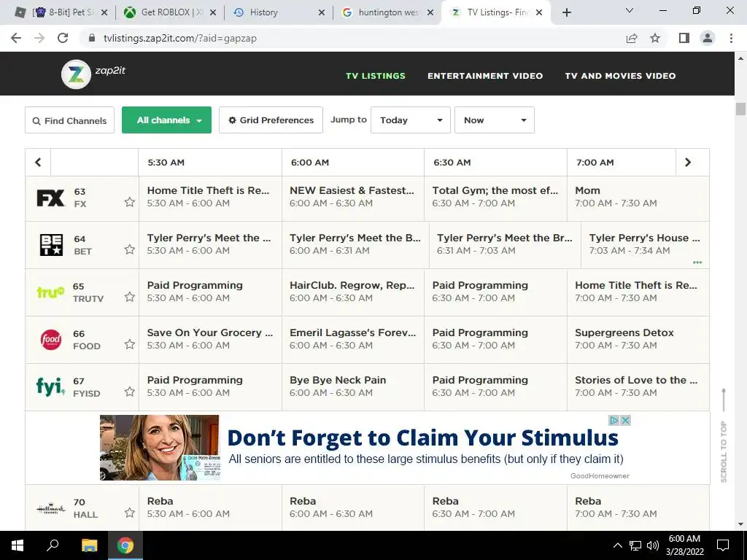Viewport: 747px width, 560px height.
Task: Favorite the BET channel star
Action: 130,249
